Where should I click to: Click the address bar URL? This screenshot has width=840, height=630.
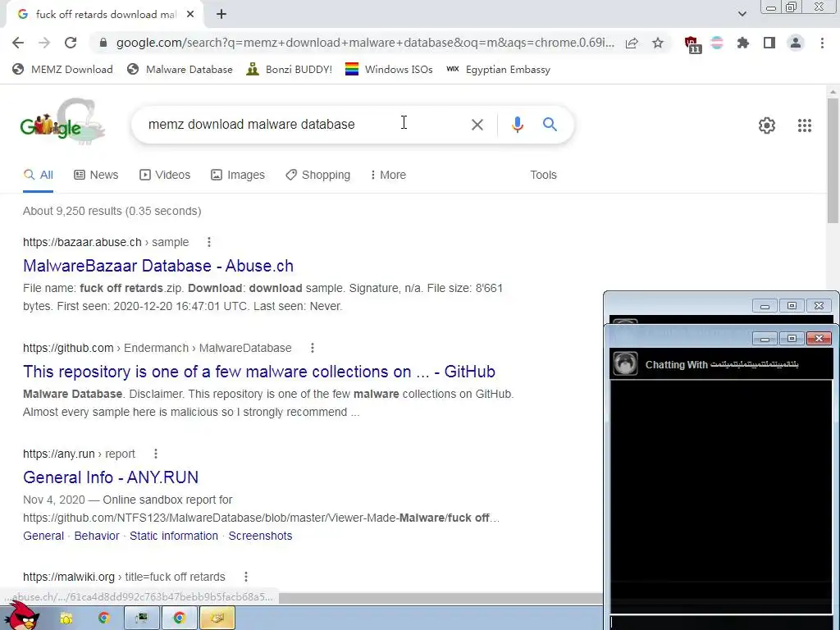coord(365,43)
